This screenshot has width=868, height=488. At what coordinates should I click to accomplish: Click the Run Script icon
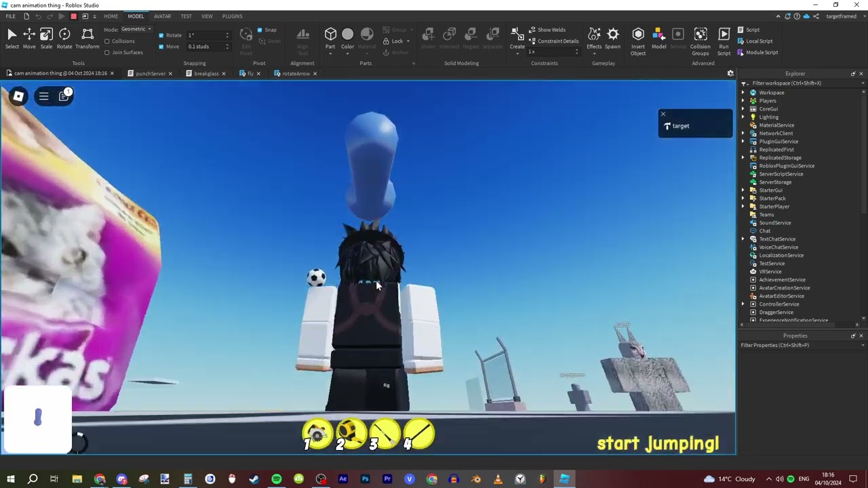(x=724, y=39)
